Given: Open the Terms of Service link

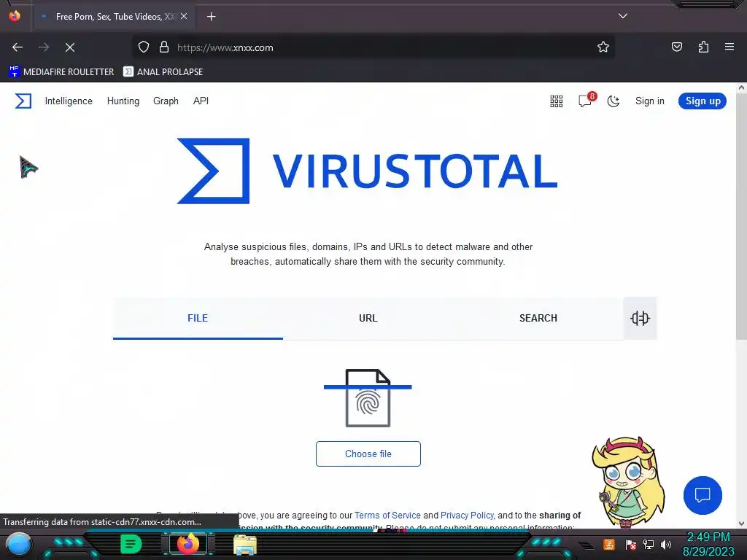Looking at the screenshot, I should click(387, 516).
